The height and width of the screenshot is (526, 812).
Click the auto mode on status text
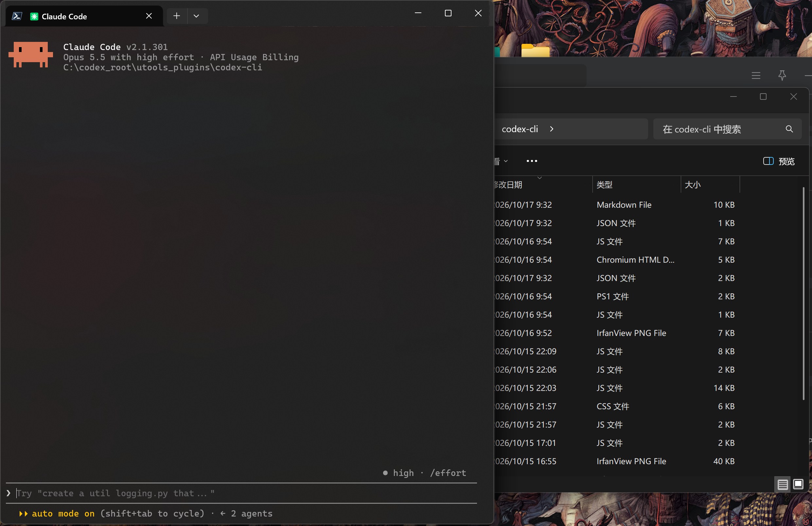click(63, 514)
